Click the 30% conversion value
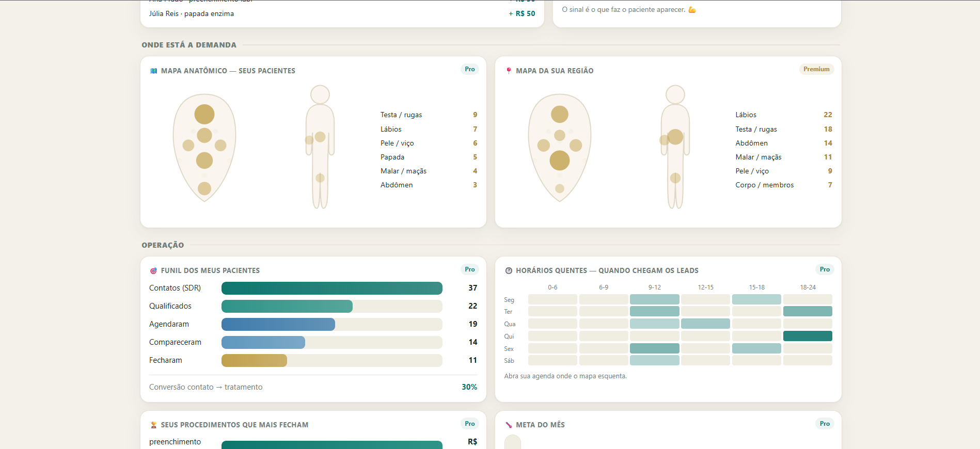 click(469, 387)
